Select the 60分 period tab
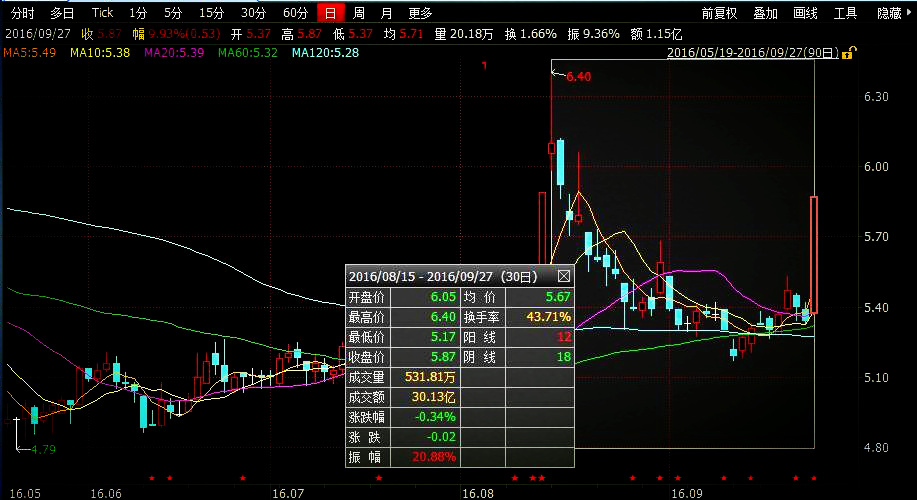 (295, 13)
